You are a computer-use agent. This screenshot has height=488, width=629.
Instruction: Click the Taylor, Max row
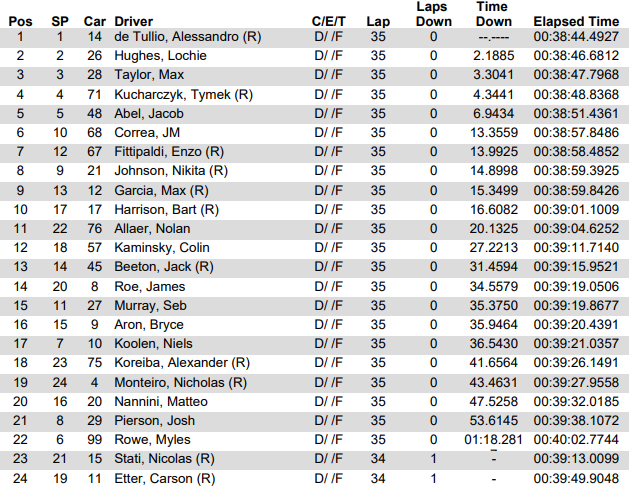[314, 75]
